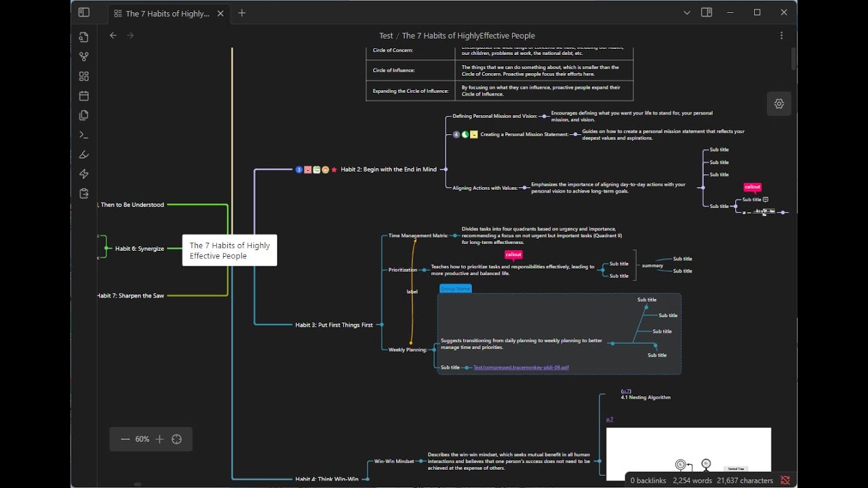
Task: Select Habit 7: Sharpen the Saw node
Action: click(131, 296)
